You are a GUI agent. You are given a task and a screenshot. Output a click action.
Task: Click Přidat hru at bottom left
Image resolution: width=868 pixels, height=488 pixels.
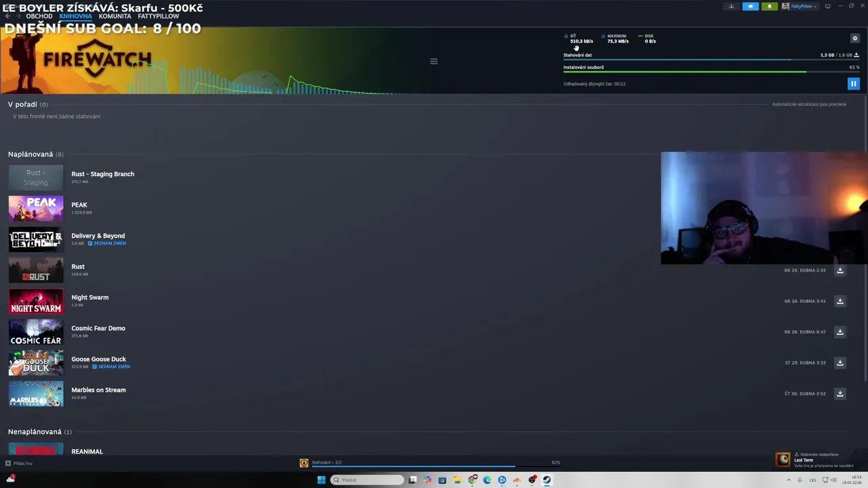pos(19,464)
